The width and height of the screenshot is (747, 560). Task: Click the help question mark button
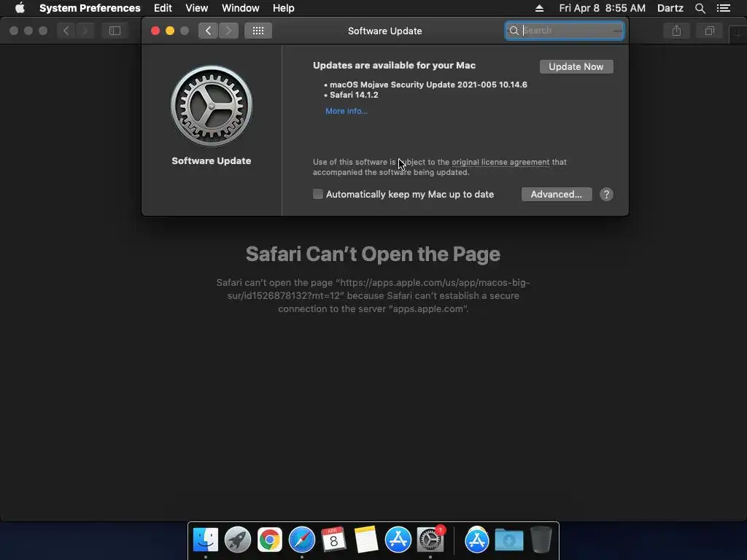(x=606, y=194)
